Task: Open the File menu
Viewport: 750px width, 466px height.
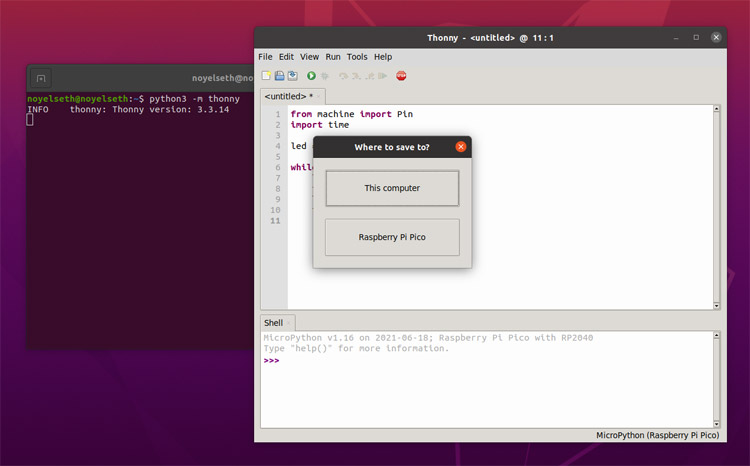Action: [265, 56]
